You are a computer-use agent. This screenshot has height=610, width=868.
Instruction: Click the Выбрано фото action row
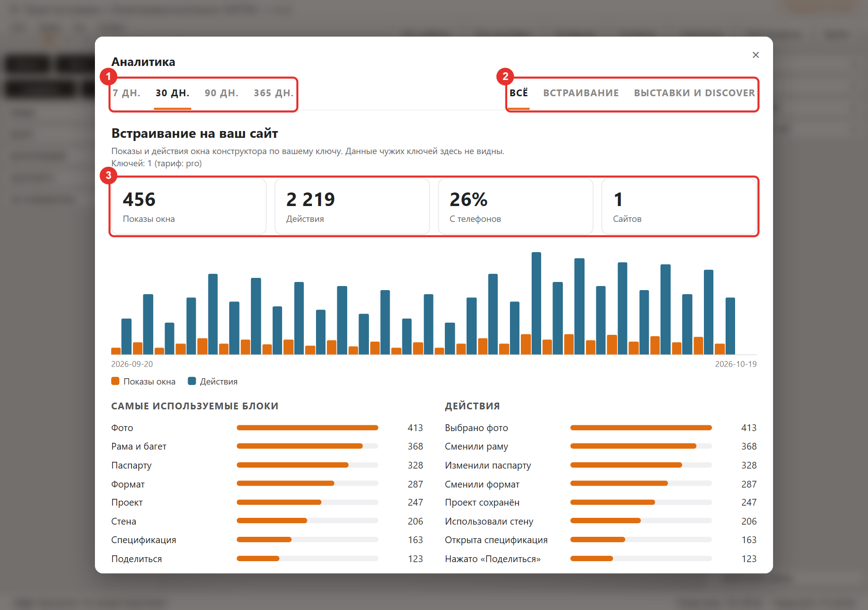(x=601, y=427)
